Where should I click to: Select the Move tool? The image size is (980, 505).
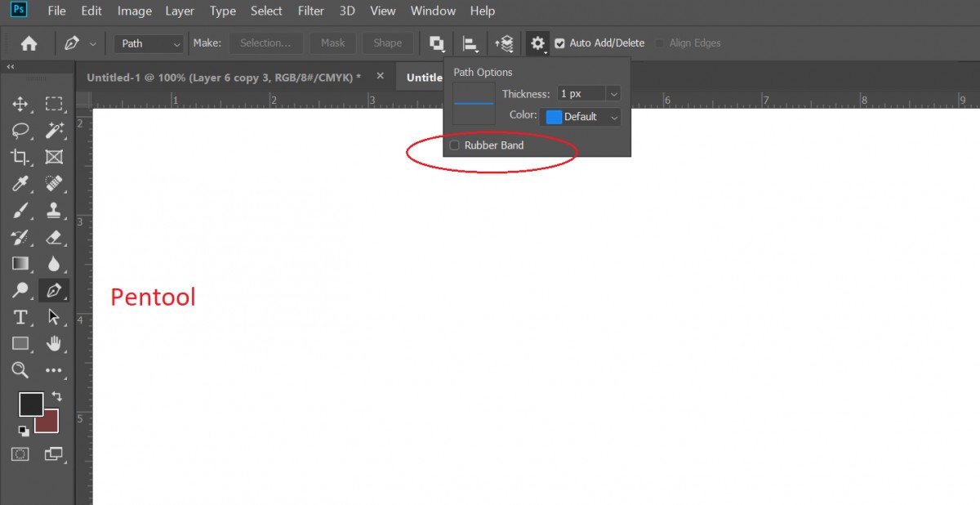(x=20, y=104)
